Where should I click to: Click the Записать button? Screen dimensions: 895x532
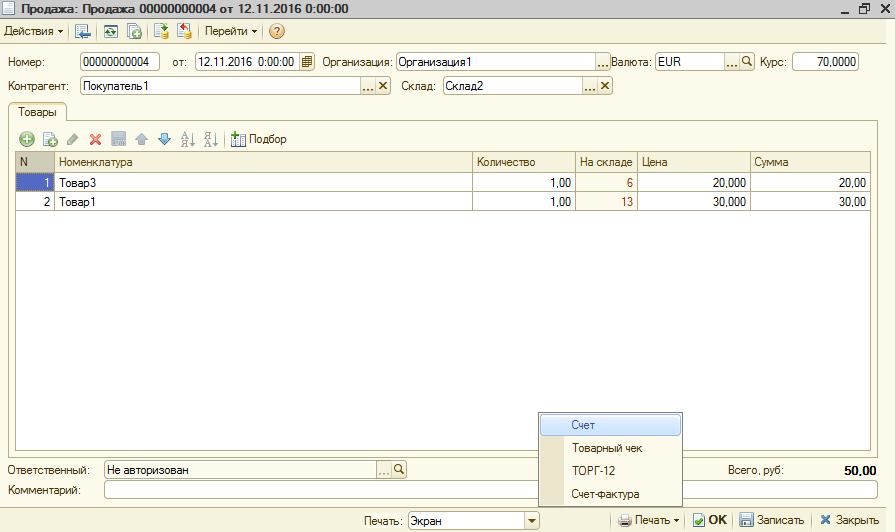point(772,520)
